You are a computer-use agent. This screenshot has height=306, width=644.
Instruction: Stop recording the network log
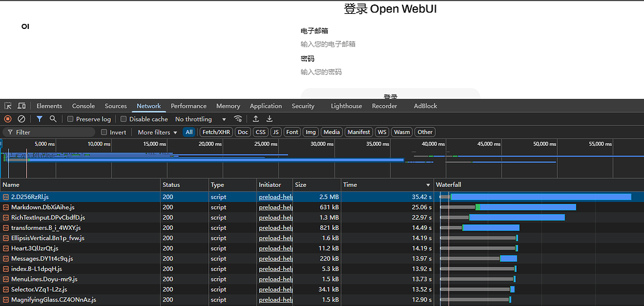(x=8, y=119)
